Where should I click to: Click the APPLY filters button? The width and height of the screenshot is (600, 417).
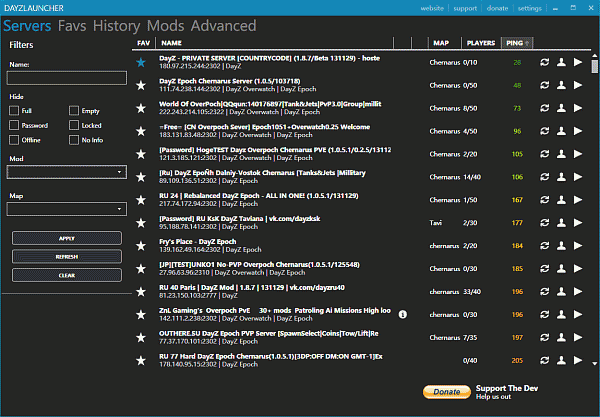point(67,238)
